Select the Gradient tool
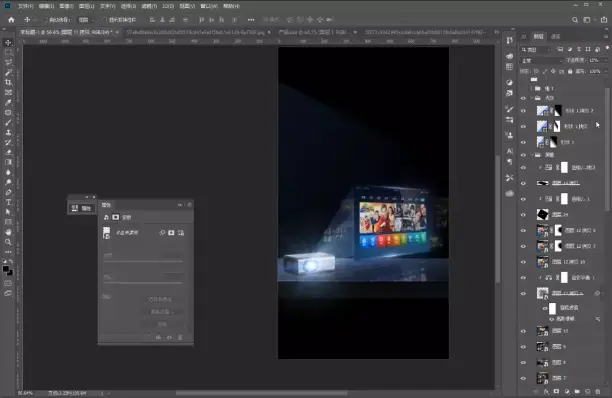 click(8, 162)
